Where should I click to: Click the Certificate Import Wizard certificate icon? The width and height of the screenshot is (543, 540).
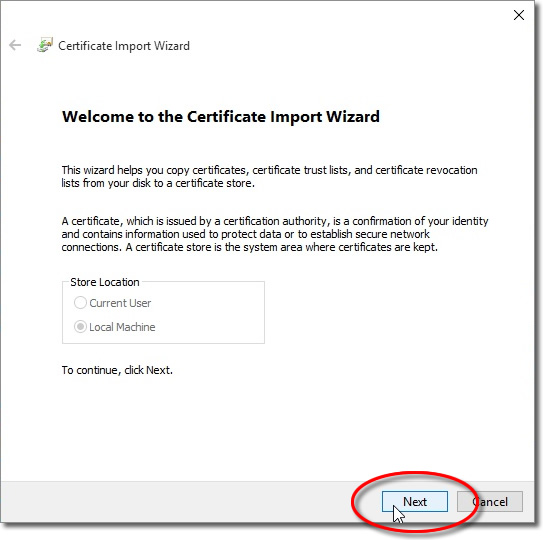click(x=45, y=45)
